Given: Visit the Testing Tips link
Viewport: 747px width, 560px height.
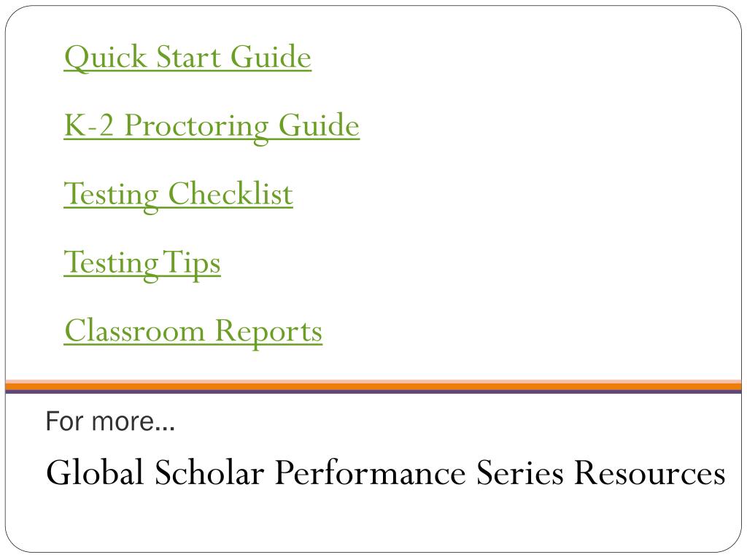Looking at the screenshot, I should click(142, 263).
